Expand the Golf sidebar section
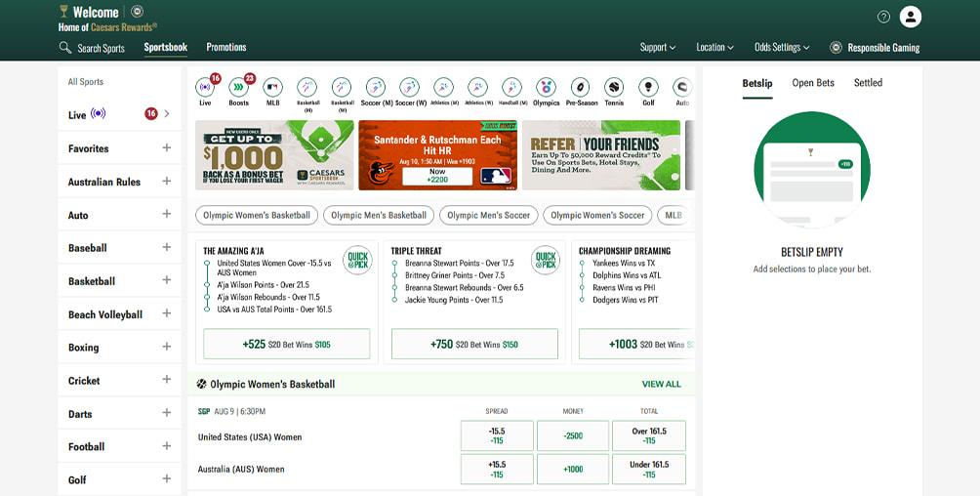Screen dimensions: 980x496 (x=166, y=479)
